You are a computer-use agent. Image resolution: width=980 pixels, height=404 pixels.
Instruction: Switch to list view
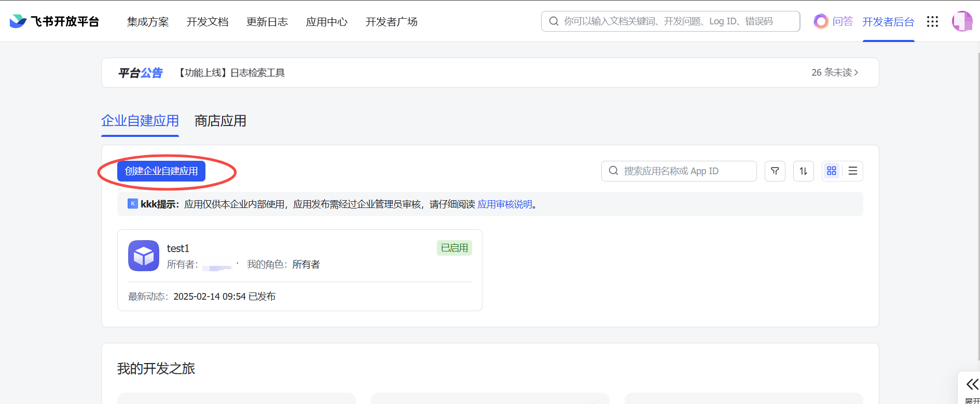852,171
